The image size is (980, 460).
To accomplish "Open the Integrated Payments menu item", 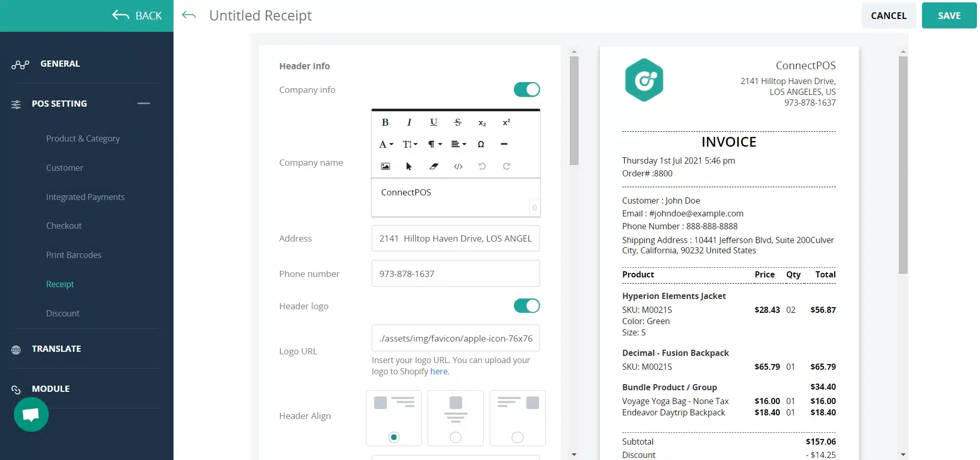I will 85,197.
